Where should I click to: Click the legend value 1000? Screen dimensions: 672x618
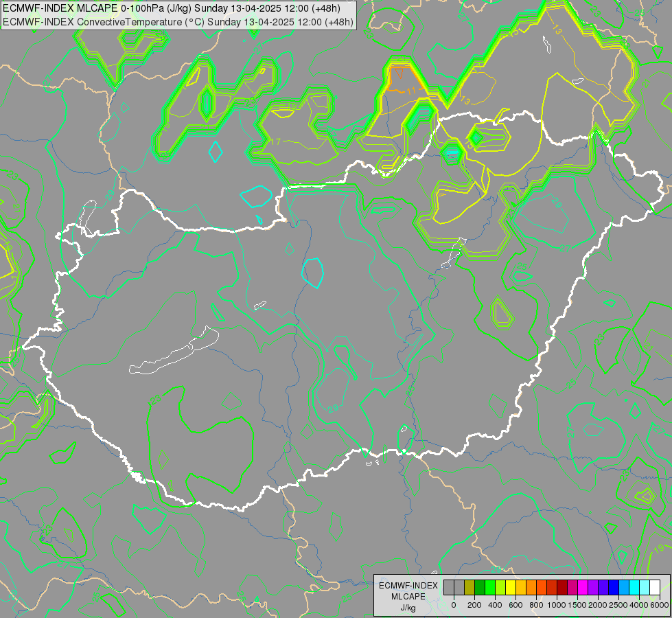557,605
